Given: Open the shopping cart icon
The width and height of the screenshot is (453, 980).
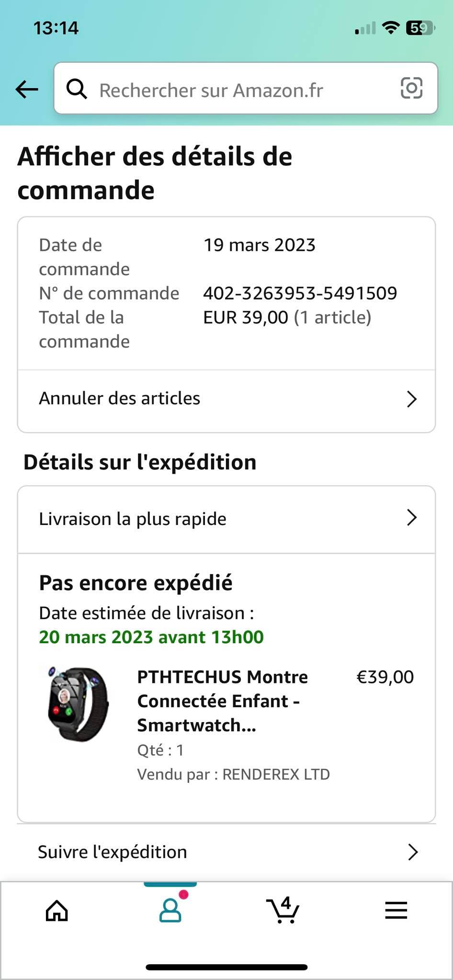Looking at the screenshot, I should tap(283, 910).
